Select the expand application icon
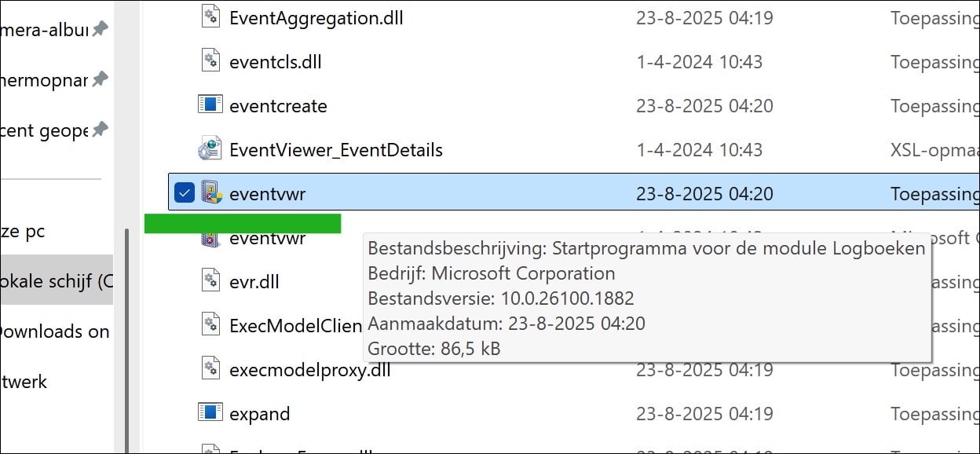This screenshot has height=454, width=980. (210, 413)
